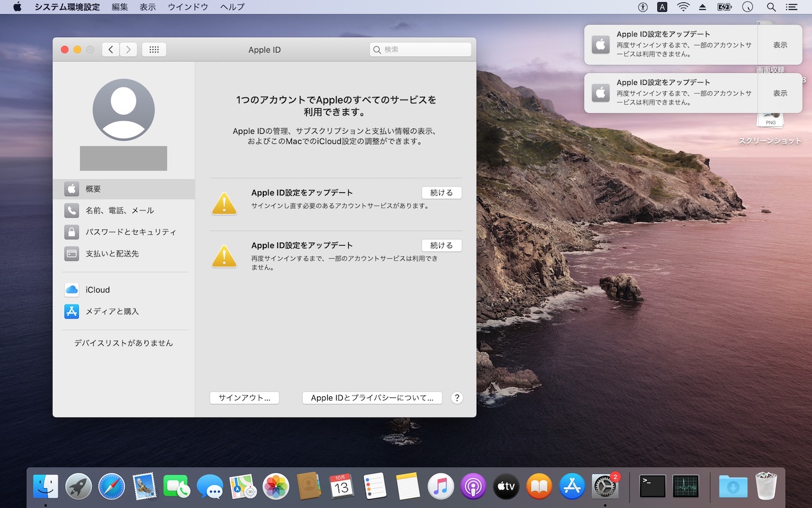Show all preferences grid button
The width and height of the screenshot is (812, 508).
point(154,50)
